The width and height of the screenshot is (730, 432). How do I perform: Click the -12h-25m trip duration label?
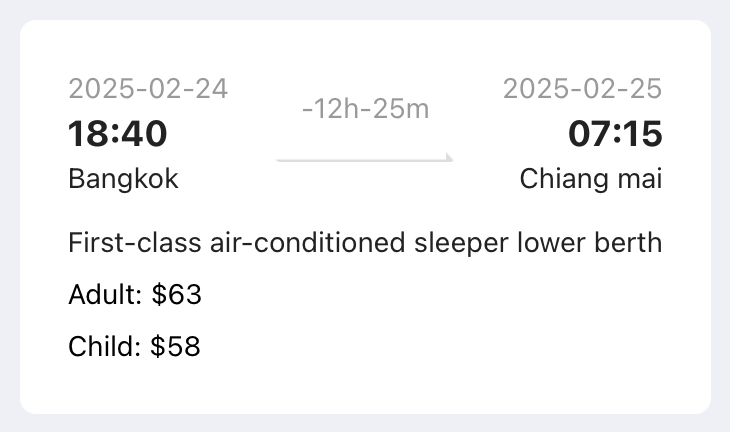365,109
